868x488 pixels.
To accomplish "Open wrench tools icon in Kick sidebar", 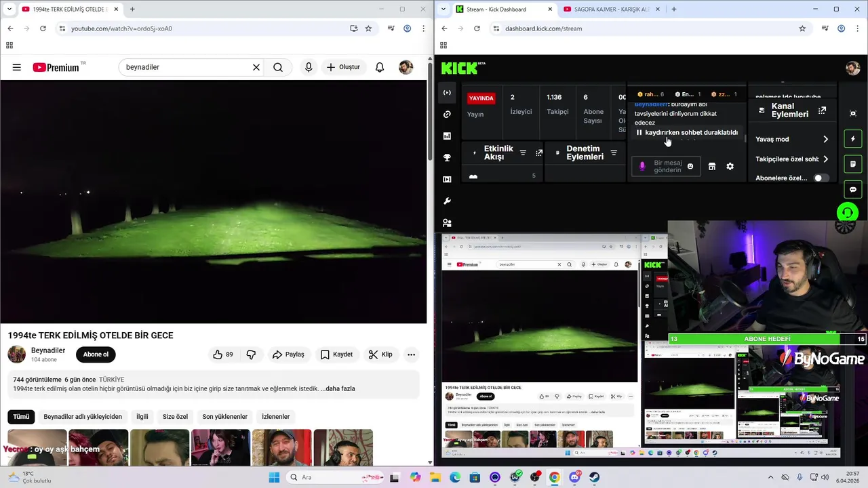I will pyautogui.click(x=447, y=201).
